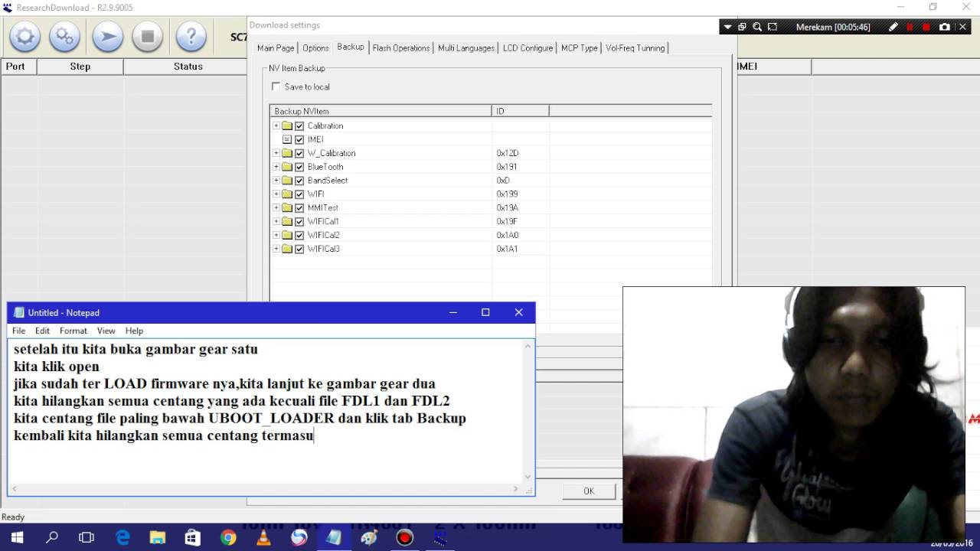
Task: Expand the WIFI tree node
Action: click(276, 194)
